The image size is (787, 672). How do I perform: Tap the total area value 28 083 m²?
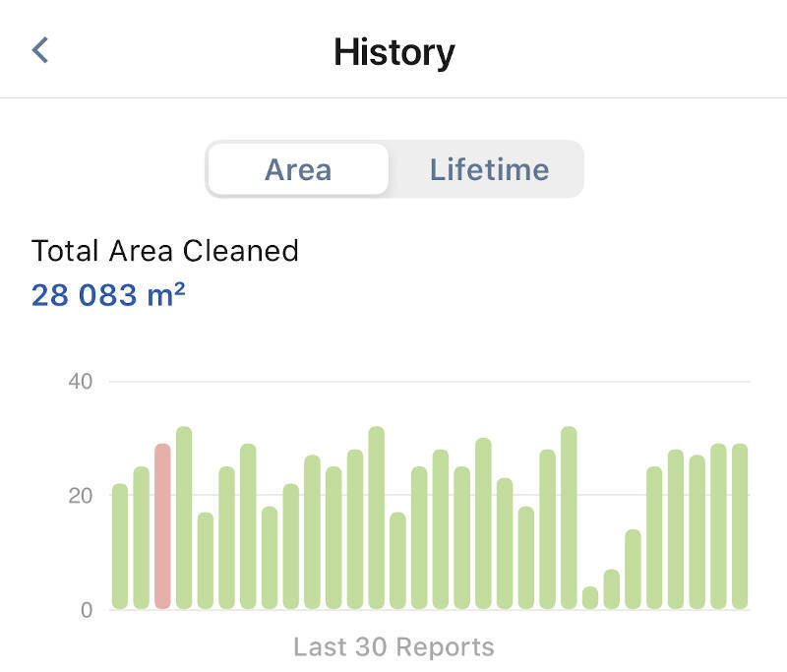pyautogui.click(x=108, y=294)
